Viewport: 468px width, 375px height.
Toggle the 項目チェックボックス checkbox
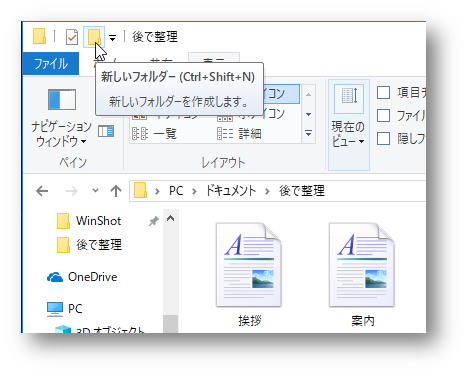click(383, 93)
